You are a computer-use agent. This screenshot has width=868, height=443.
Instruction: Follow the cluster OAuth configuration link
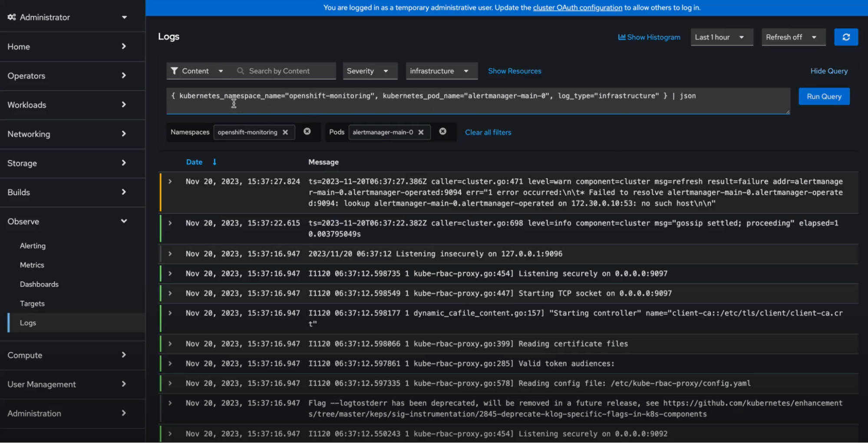(577, 8)
